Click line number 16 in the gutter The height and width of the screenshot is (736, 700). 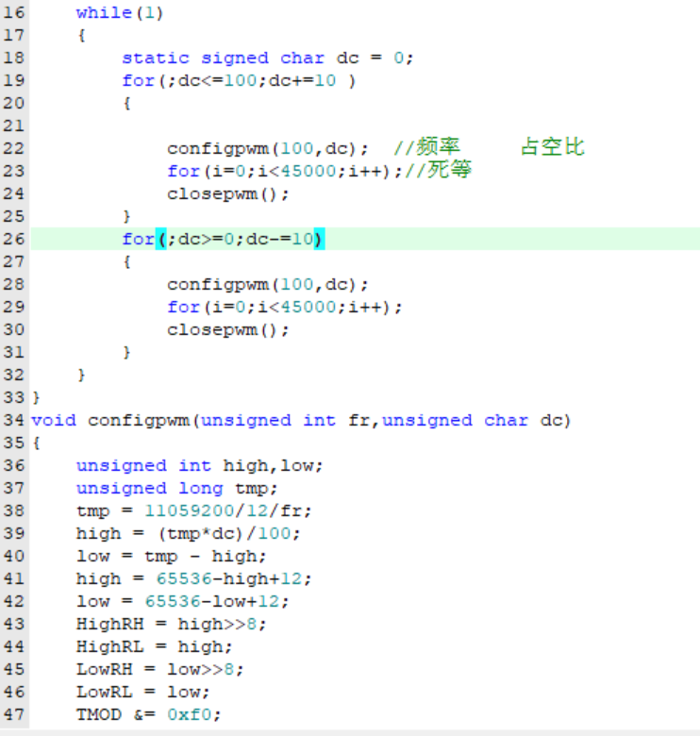(13, 12)
